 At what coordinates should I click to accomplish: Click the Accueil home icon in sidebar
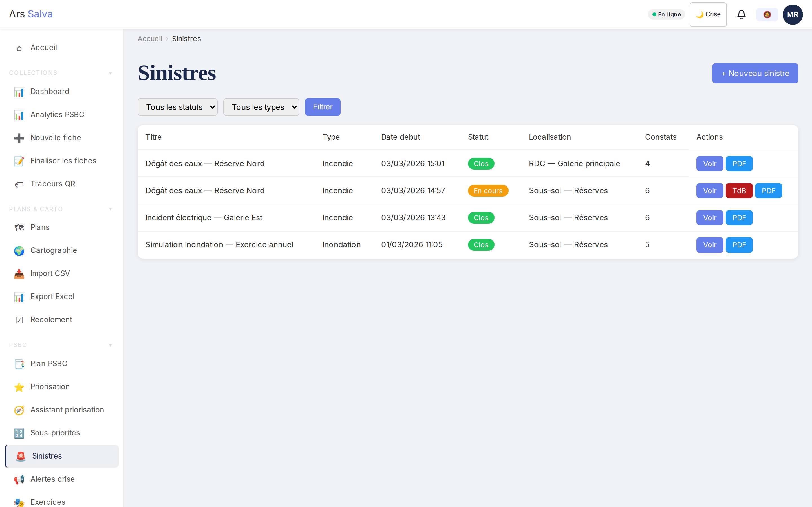click(19, 48)
